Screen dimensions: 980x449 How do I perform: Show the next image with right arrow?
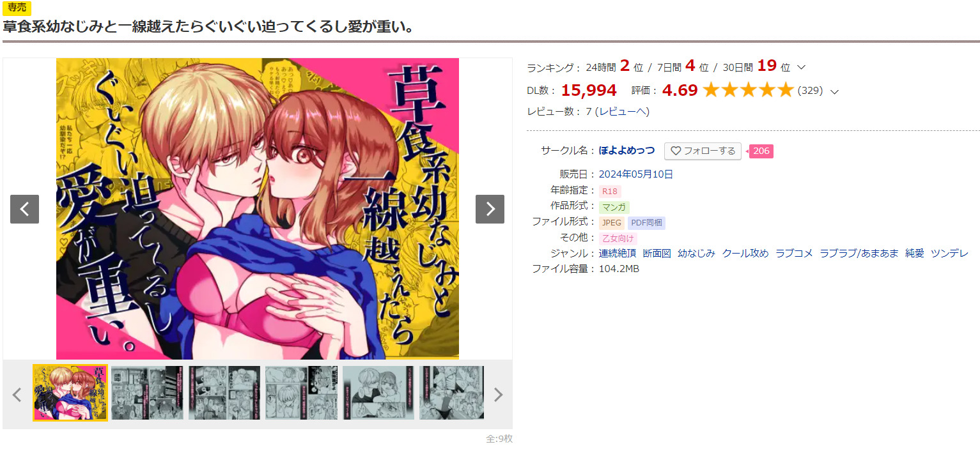pyautogui.click(x=490, y=209)
